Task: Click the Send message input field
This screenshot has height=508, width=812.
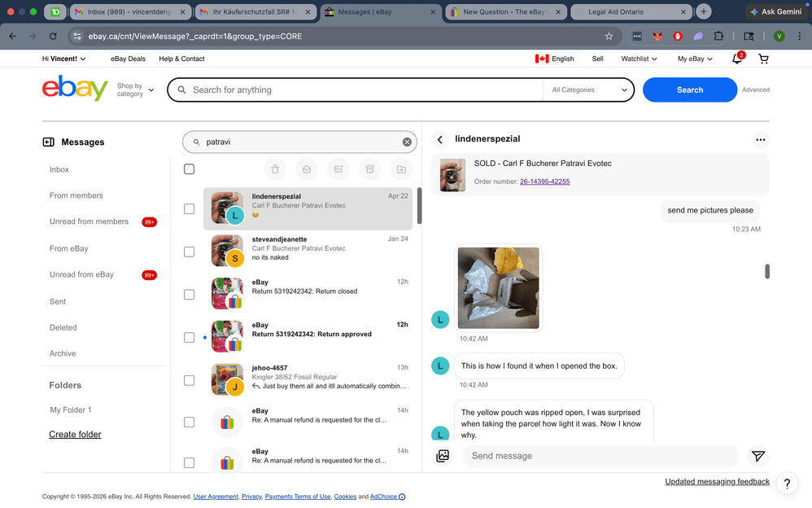Action: (x=600, y=456)
